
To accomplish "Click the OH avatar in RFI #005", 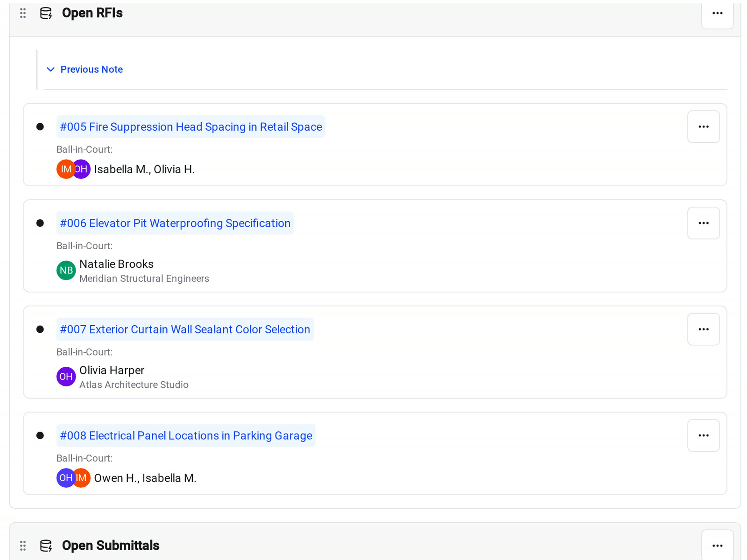I will (x=82, y=169).
